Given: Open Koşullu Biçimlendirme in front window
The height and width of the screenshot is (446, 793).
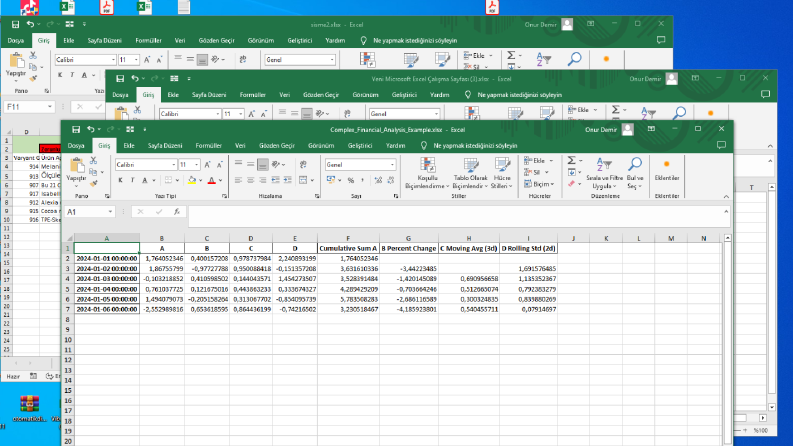Looking at the screenshot, I should [x=427, y=173].
